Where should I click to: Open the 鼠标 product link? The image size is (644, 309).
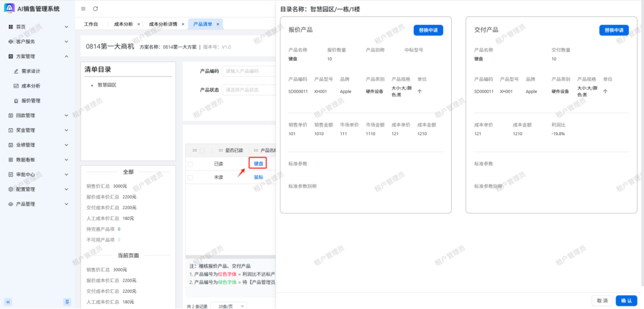(259, 177)
